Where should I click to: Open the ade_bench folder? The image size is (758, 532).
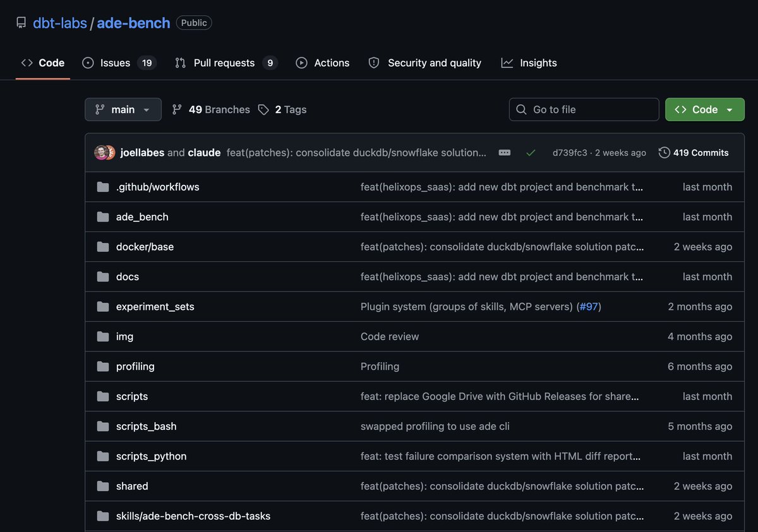click(x=142, y=216)
